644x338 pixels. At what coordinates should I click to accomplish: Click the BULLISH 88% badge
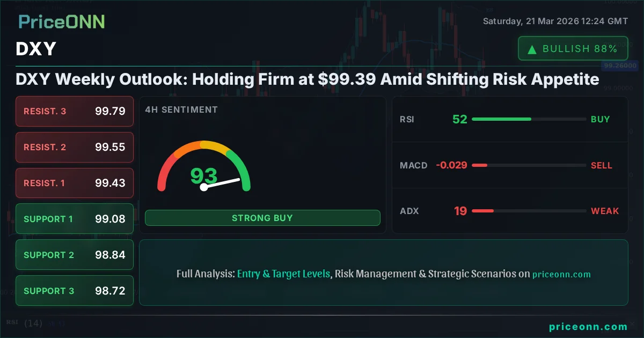[573, 49]
